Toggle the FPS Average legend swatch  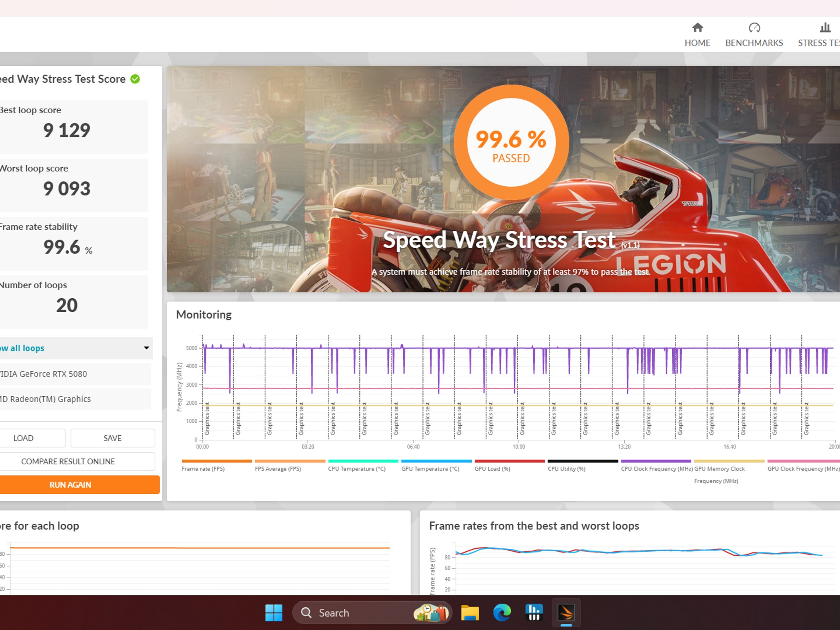tap(290, 461)
